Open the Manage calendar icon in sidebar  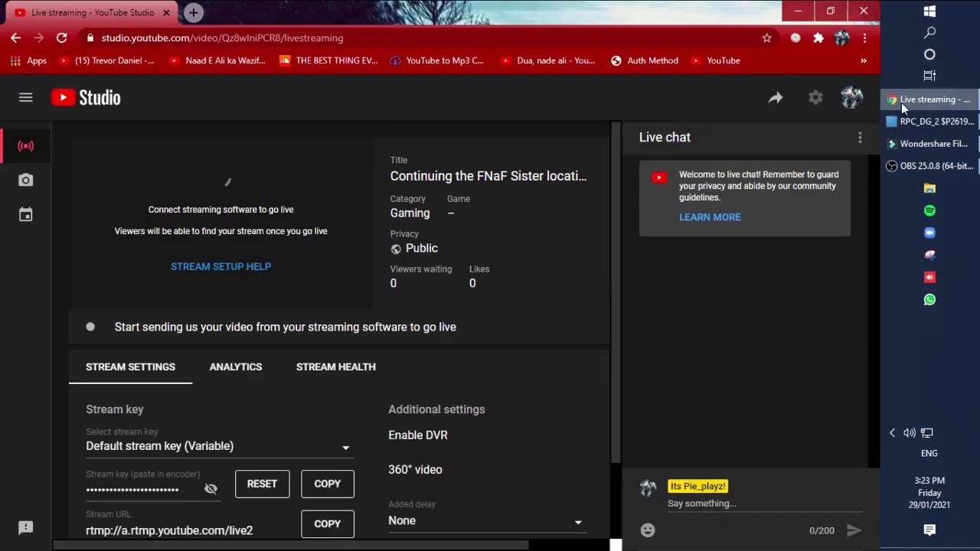coord(25,215)
